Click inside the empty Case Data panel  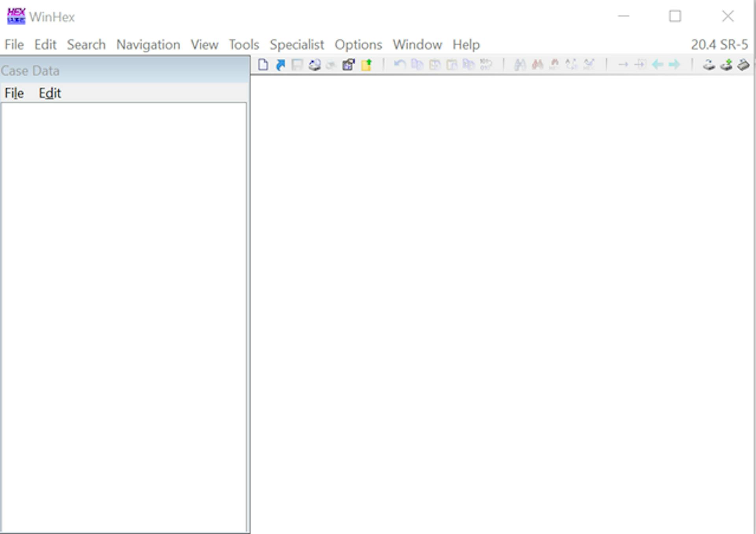pyautogui.click(x=124, y=318)
